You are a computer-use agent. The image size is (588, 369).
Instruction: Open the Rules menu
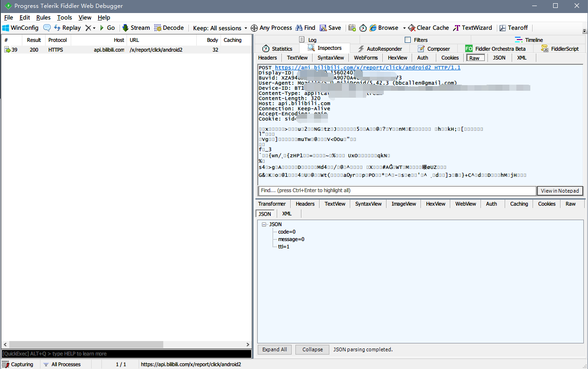click(43, 17)
